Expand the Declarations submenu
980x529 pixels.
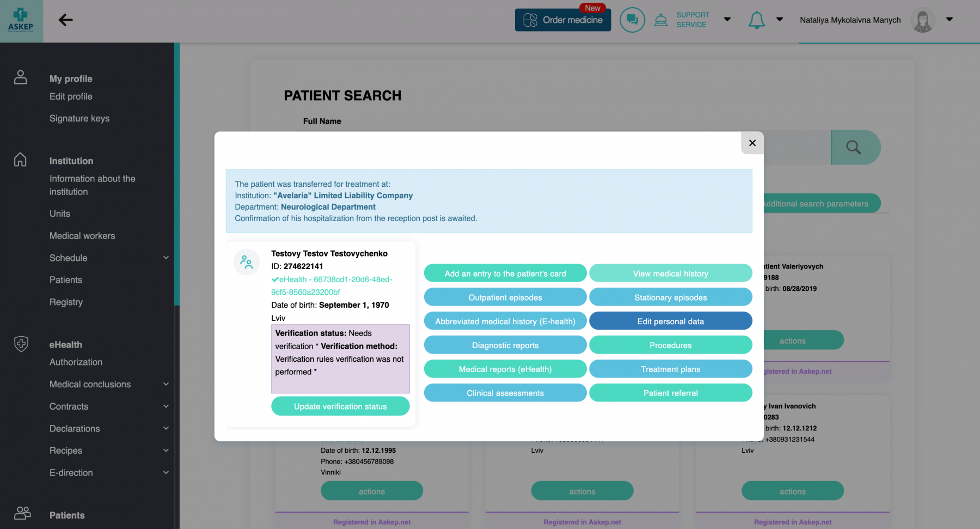(x=166, y=428)
